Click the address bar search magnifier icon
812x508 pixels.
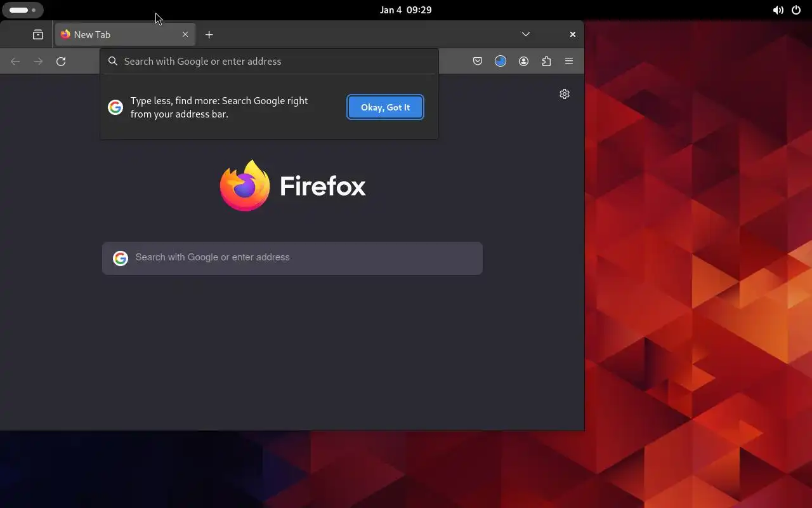pyautogui.click(x=113, y=61)
